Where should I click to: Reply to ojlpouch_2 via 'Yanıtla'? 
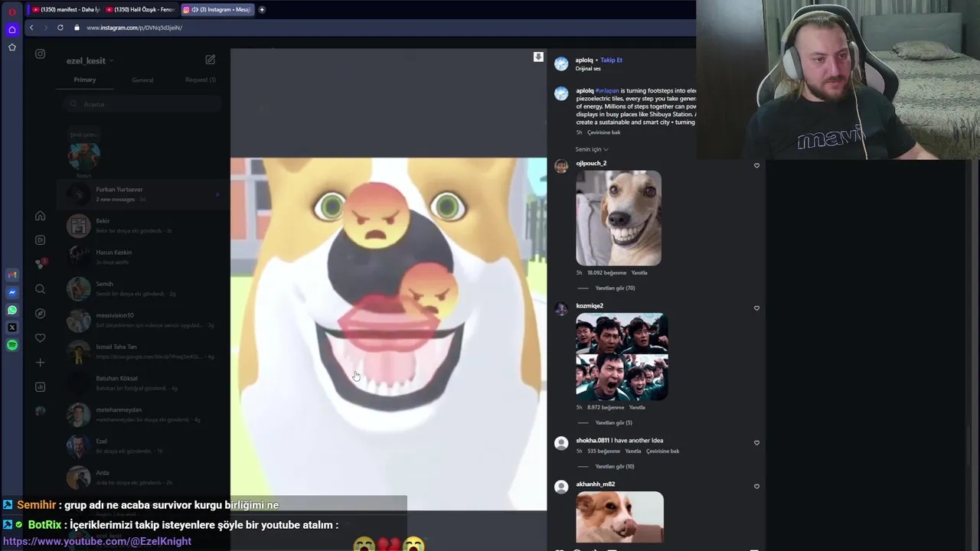[x=639, y=272]
